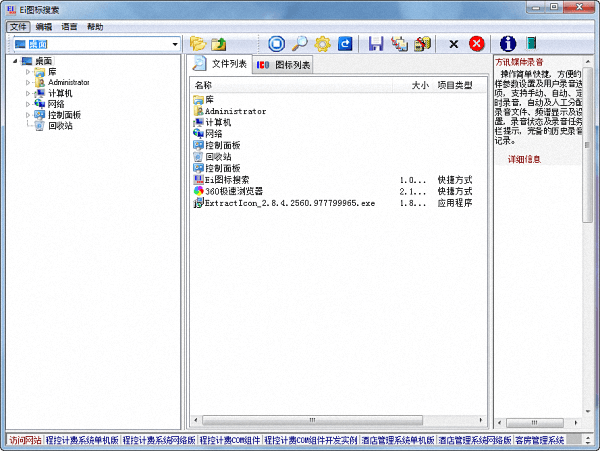Open the 帮助 menu

pos(95,27)
